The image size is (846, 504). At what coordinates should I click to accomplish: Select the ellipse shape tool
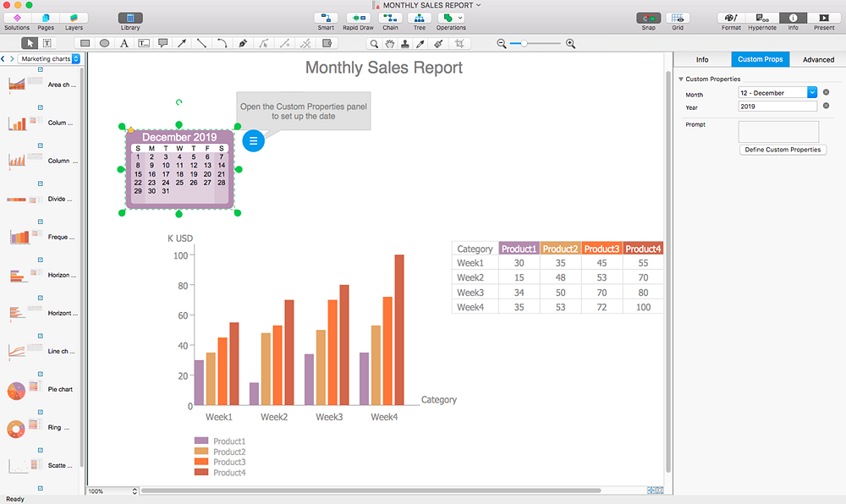click(105, 43)
